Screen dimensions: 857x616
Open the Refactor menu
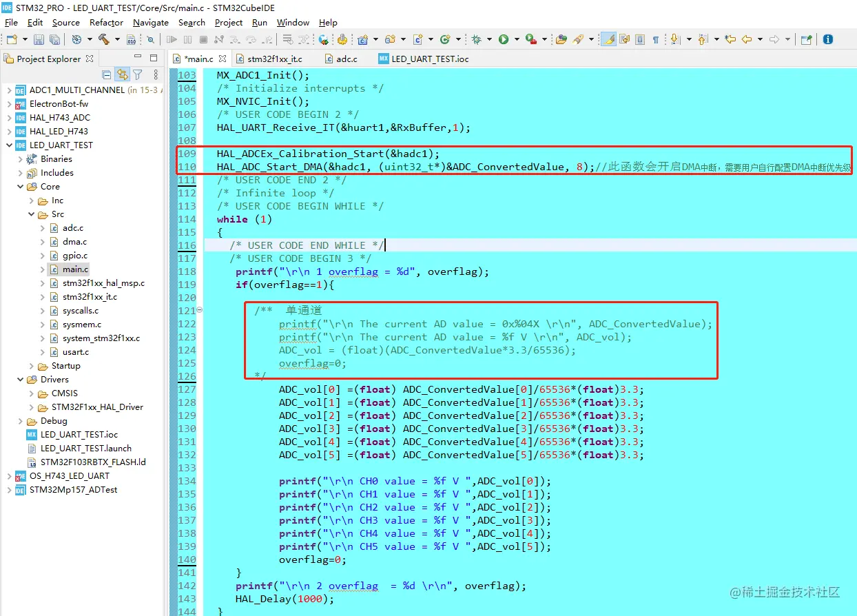(106, 22)
